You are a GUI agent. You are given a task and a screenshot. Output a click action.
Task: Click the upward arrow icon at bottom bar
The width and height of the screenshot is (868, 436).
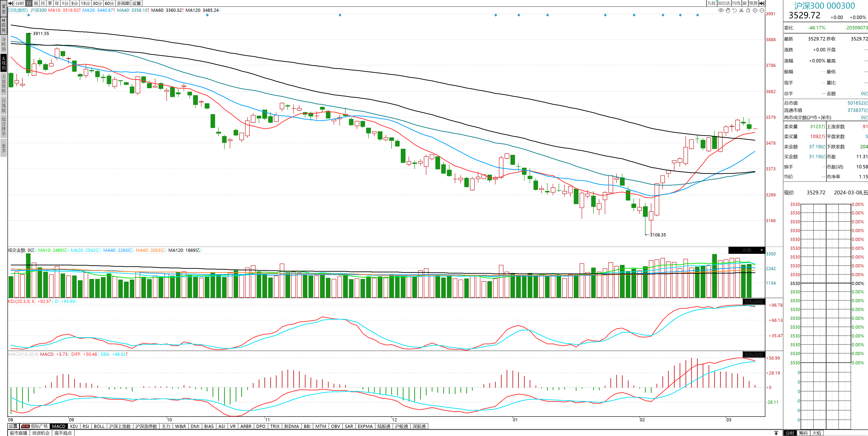click(776, 433)
